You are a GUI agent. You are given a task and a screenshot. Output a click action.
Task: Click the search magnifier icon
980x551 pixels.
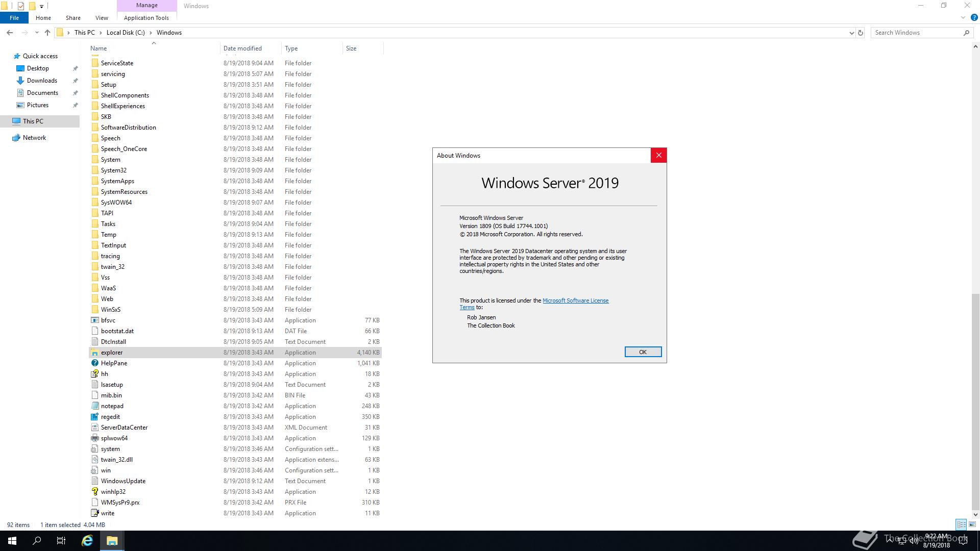(x=966, y=33)
